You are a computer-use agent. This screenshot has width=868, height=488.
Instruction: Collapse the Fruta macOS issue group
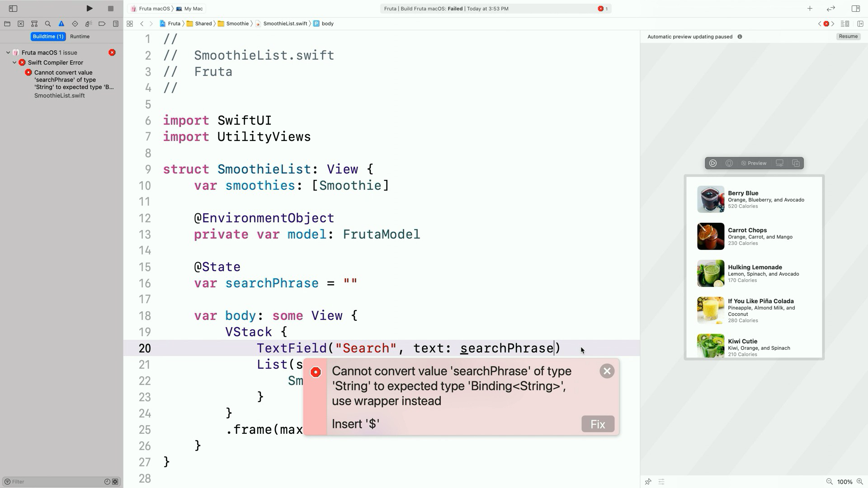pyautogui.click(x=8, y=52)
